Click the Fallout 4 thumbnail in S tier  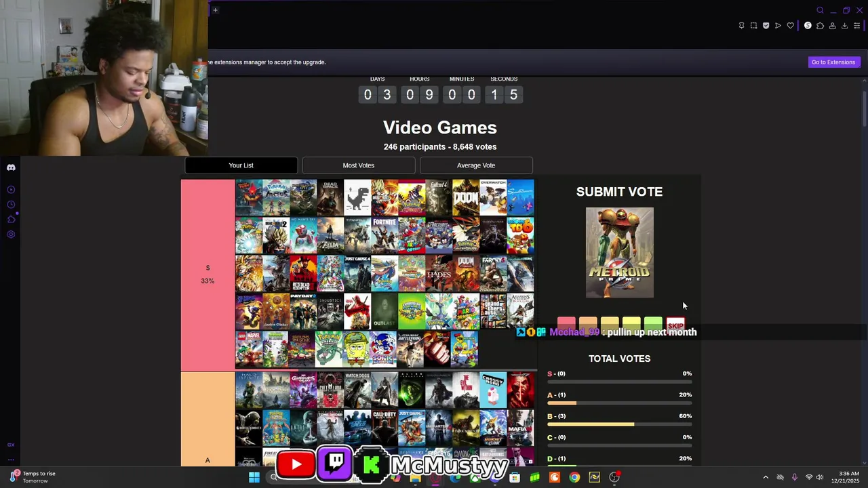(439, 197)
